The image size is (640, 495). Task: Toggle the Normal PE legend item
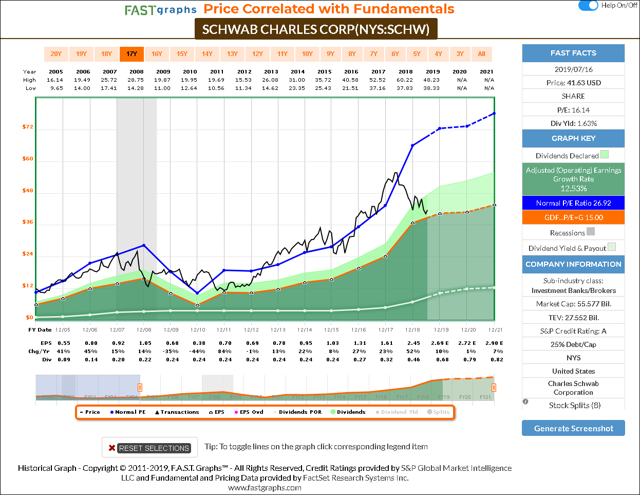click(128, 412)
